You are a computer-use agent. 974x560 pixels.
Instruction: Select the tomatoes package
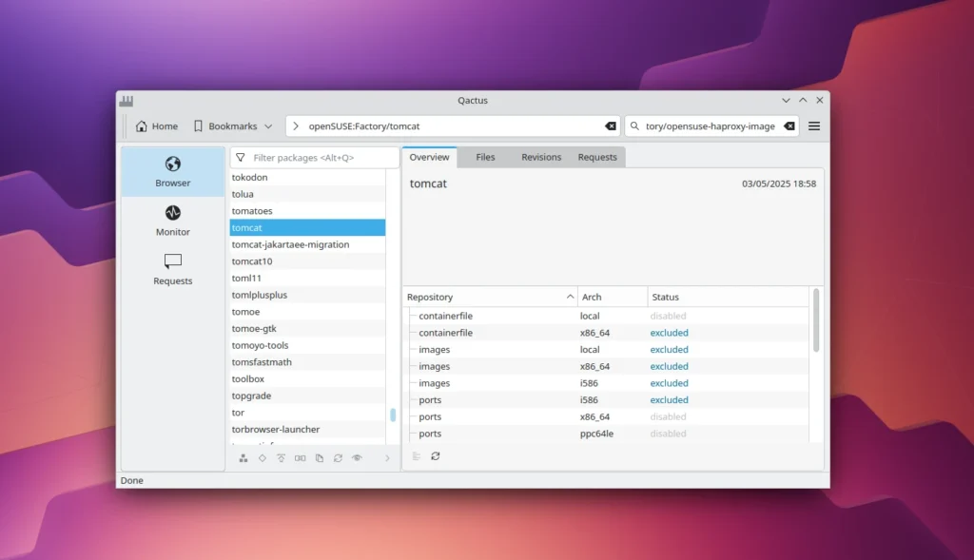tap(307, 210)
